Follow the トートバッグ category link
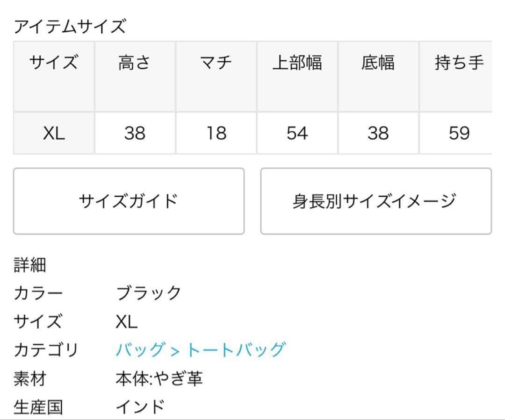The height and width of the screenshot is (420, 505). [236, 349]
